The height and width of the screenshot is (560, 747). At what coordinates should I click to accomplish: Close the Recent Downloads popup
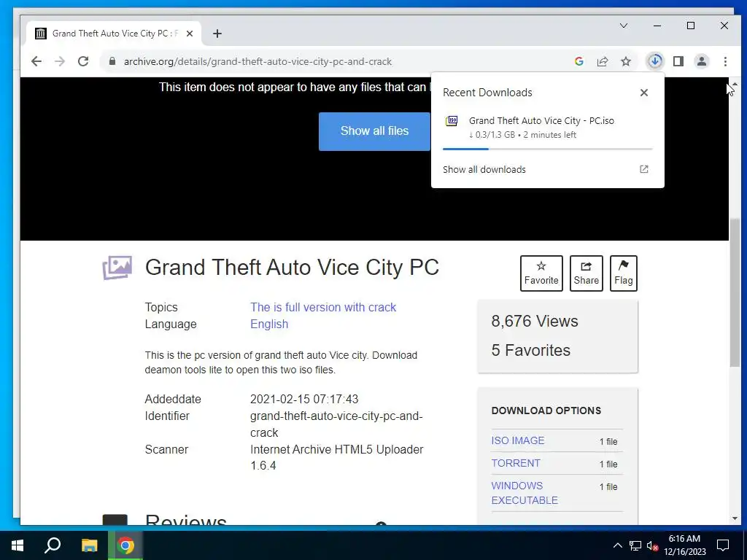pos(644,93)
